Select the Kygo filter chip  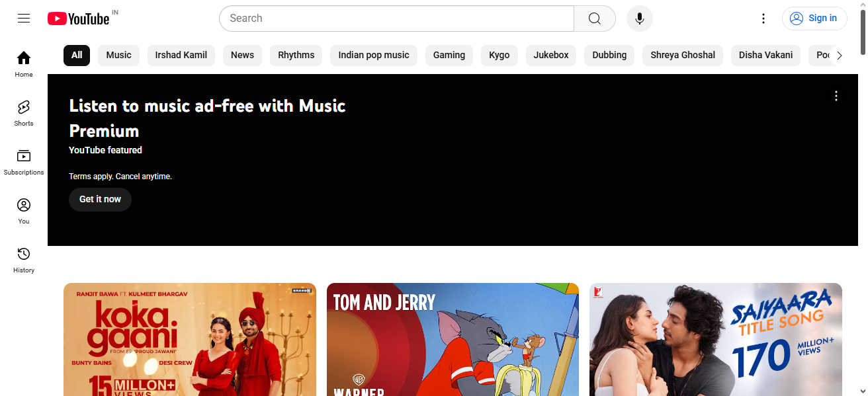point(499,56)
